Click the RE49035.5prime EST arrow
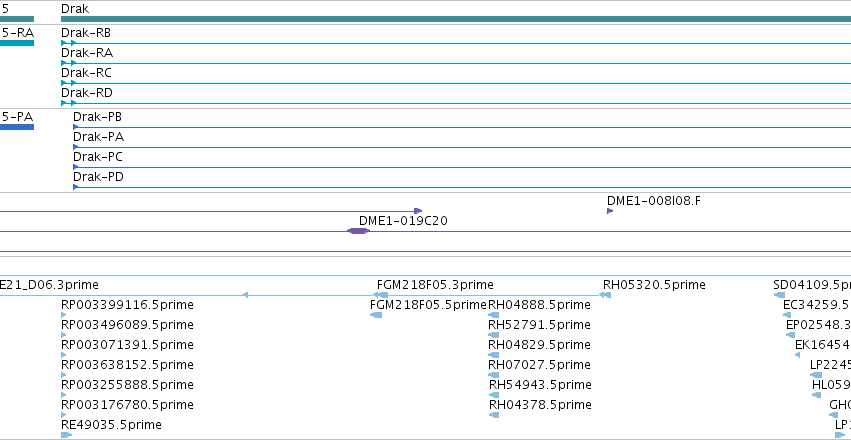 pyautogui.click(x=66, y=435)
